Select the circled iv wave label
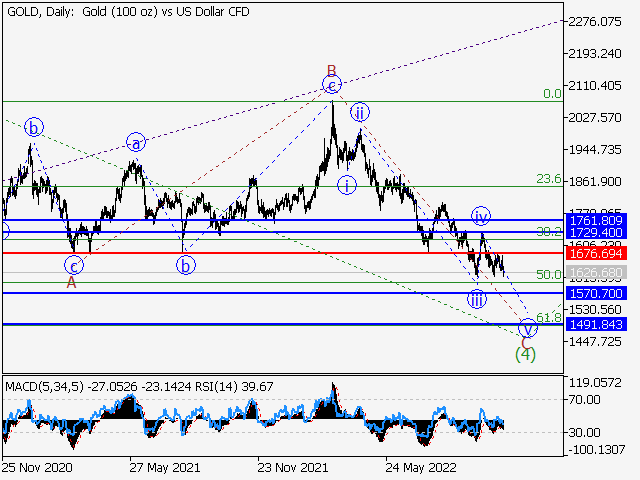 tap(481, 216)
